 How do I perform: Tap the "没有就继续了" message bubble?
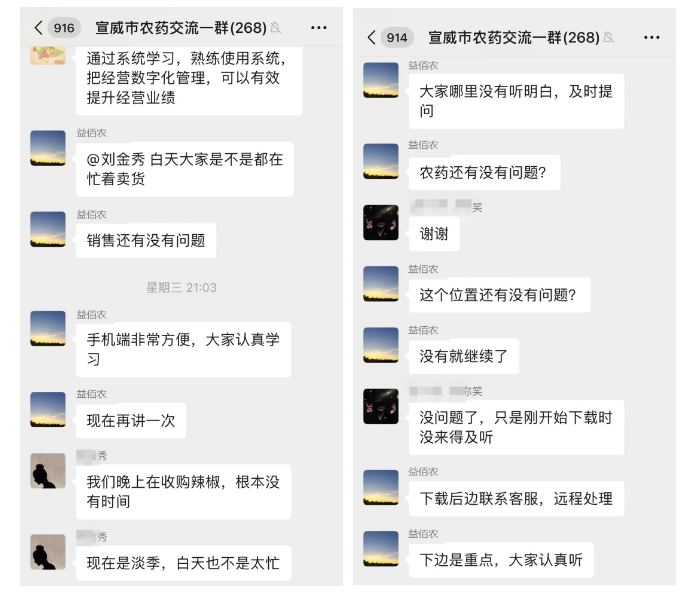(x=463, y=356)
